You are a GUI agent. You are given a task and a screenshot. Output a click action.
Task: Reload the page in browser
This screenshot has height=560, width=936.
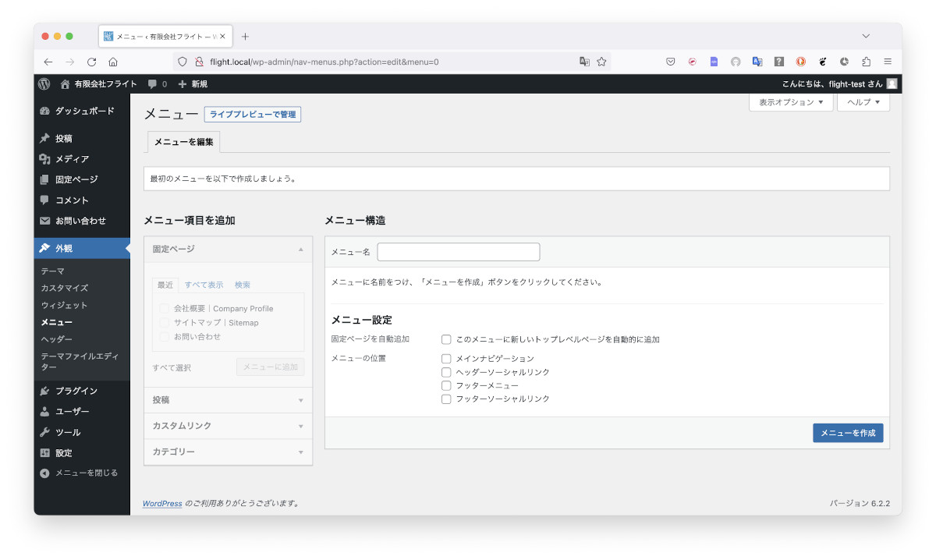click(91, 62)
